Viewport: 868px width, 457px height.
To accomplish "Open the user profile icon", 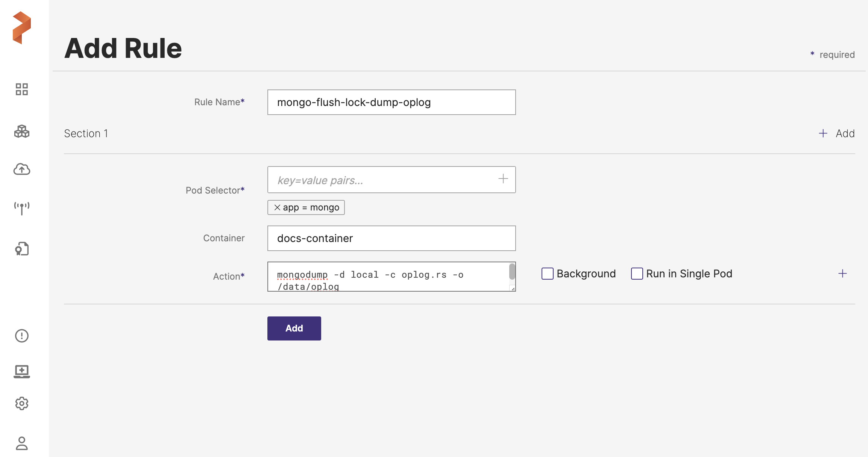I will pyautogui.click(x=21, y=443).
